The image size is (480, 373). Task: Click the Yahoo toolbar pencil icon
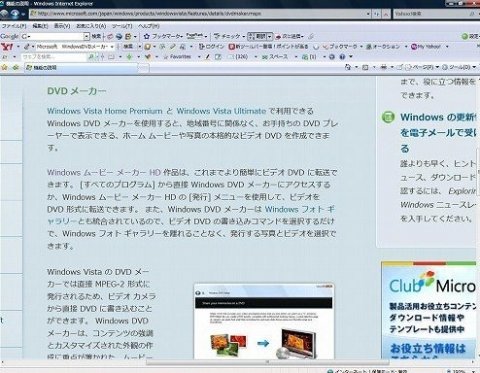27,47
